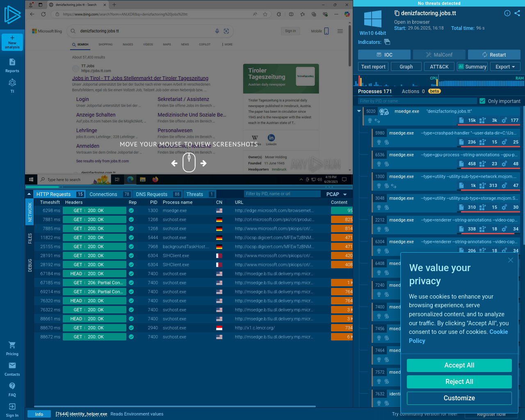Focus the Filter by PID or name field
Screen dimensions: 525x420
(417, 101)
